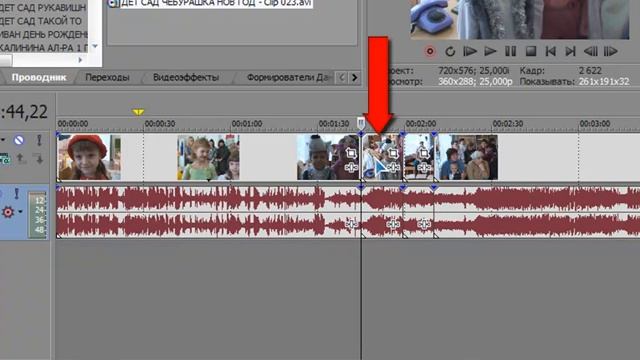Switch to the Проводник tab
The height and width of the screenshot is (360, 640).
pos(39,77)
